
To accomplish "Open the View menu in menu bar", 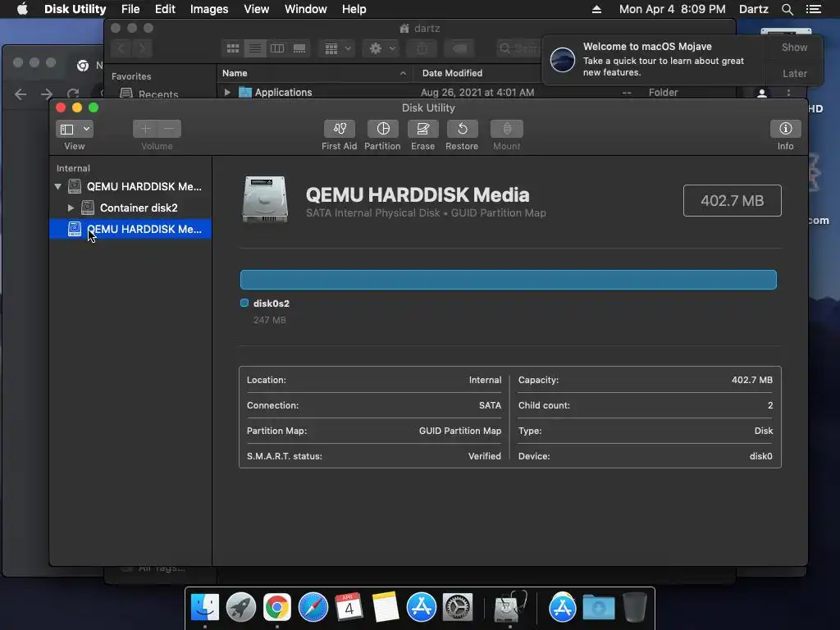I will coord(256,9).
